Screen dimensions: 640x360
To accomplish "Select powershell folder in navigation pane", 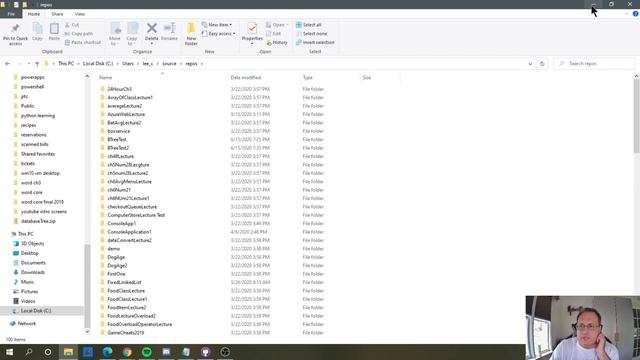I will click(x=32, y=87).
